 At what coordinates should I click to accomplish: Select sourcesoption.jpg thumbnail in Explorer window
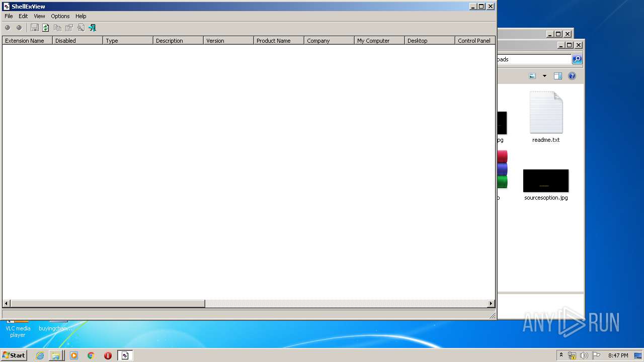(546, 185)
